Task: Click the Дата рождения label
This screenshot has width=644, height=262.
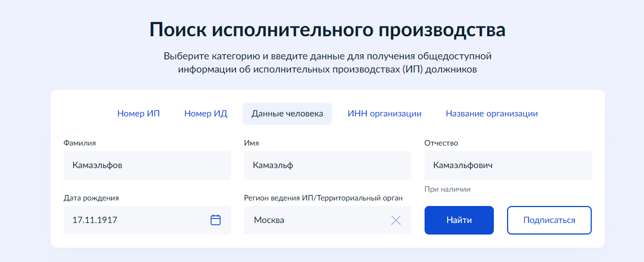Action: 91,198
